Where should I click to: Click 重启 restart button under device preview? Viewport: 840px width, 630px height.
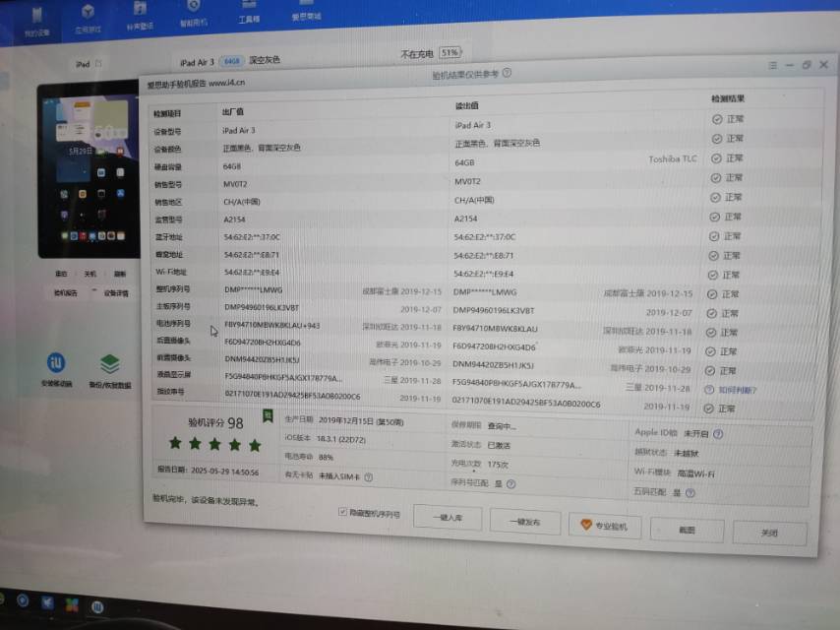coord(61,274)
